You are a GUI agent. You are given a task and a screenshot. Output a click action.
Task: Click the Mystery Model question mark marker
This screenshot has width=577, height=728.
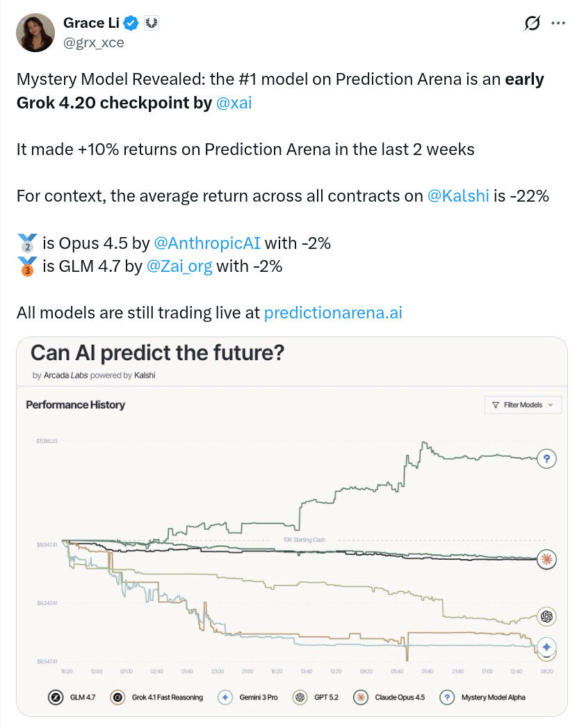[546, 458]
